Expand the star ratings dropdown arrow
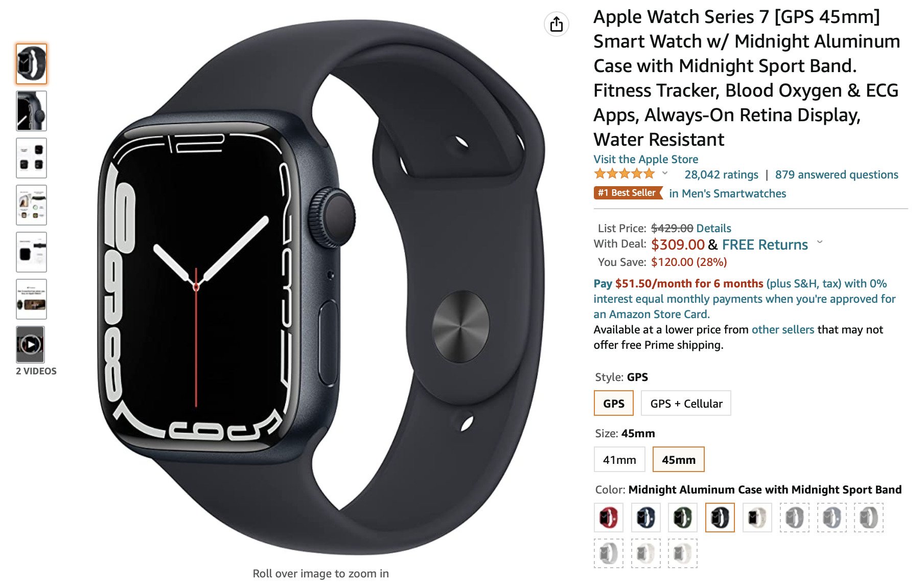The image size is (924, 582). point(665,173)
